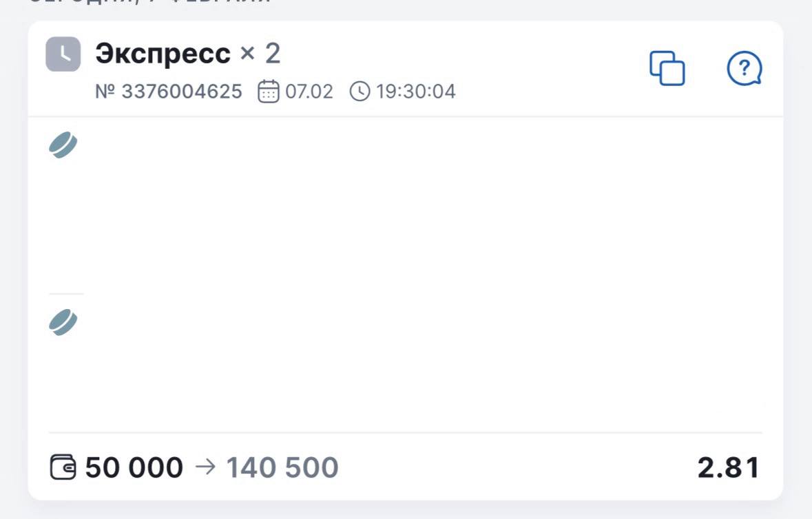Select the "Экспресс" bet title
Viewport: 812px width, 519px height.
163,54
